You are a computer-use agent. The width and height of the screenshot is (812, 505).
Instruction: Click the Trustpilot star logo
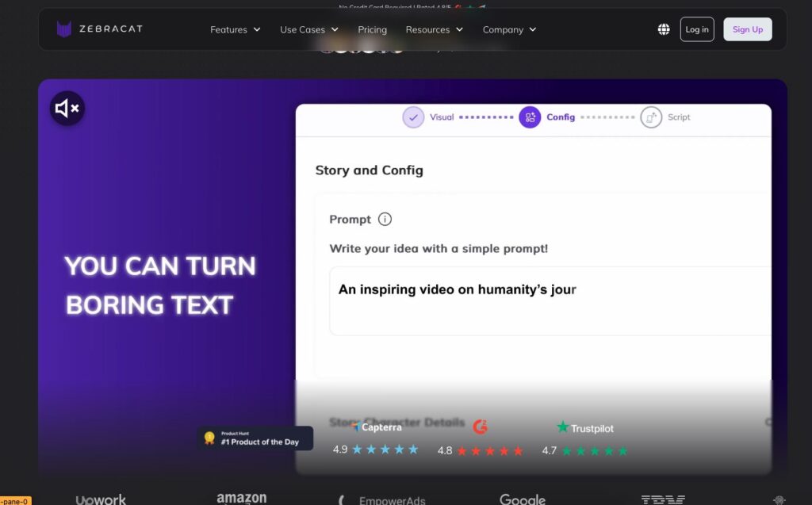pos(562,427)
